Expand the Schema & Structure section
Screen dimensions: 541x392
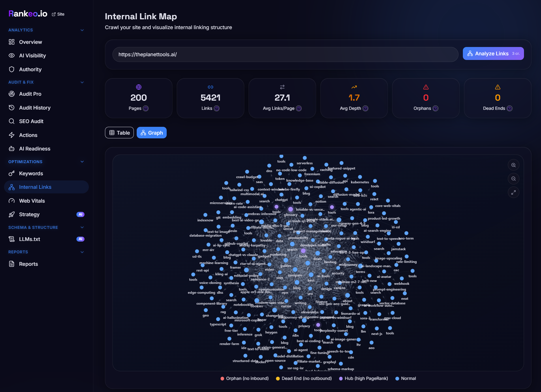point(82,227)
